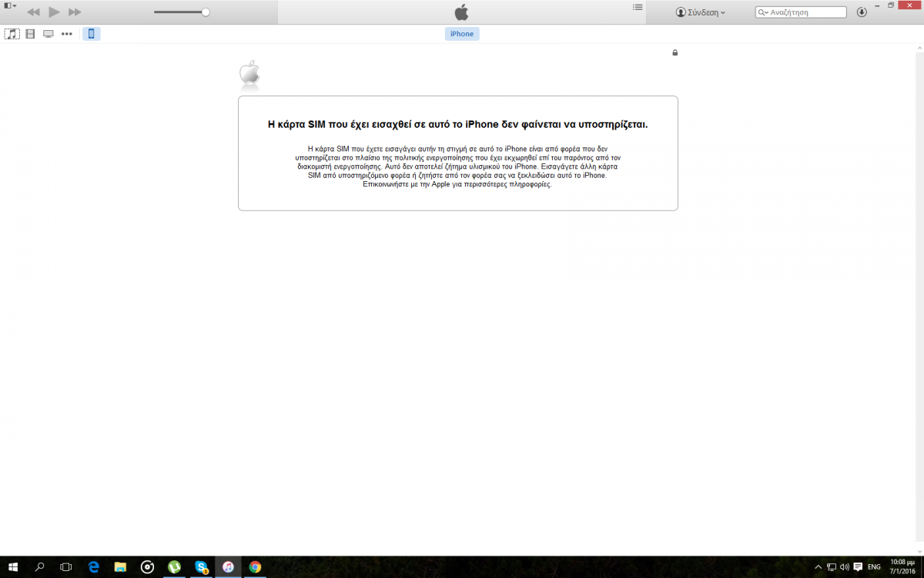Viewport: 924px width, 578px height.
Task: Minimize the iTunes window
Action: pos(876,5)
